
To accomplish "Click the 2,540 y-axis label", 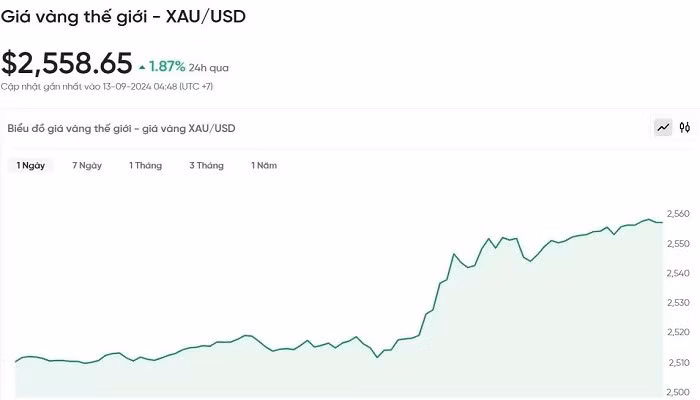I will [677, 273].
